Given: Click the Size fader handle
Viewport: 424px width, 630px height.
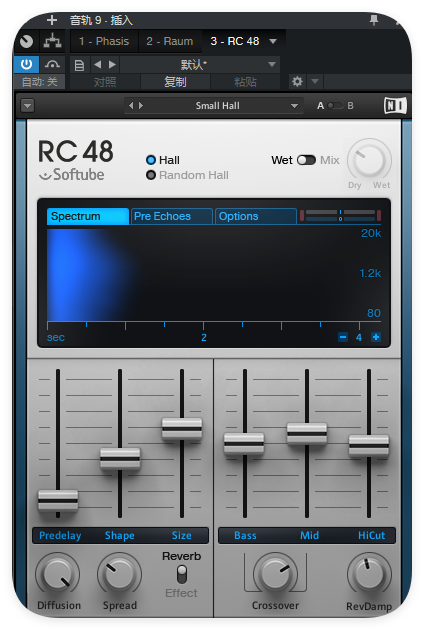Looking at the screenshot, I should (x=182, y=428).
